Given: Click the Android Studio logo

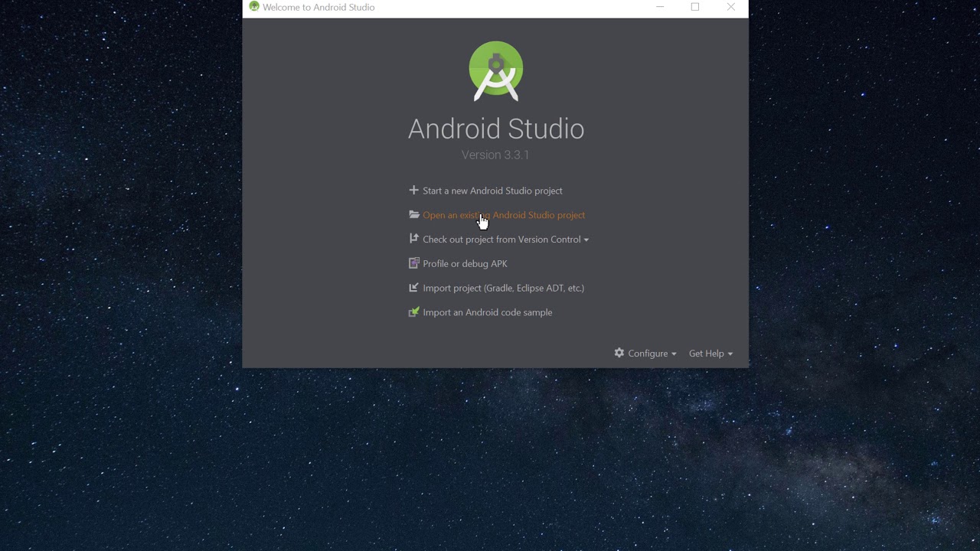Looking at the screenshot, I should coord(496,71).
